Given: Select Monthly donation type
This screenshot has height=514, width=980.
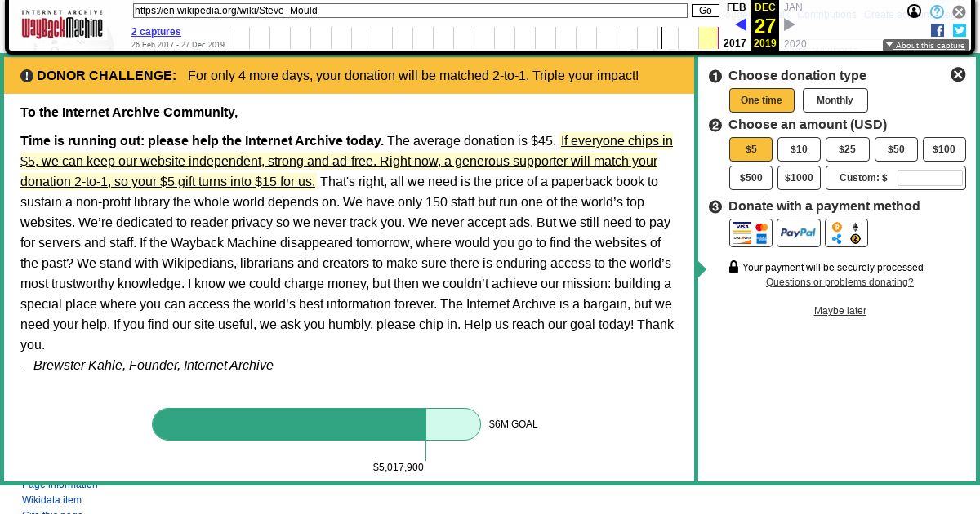Looking at the screenshot, I should [835, 100].
